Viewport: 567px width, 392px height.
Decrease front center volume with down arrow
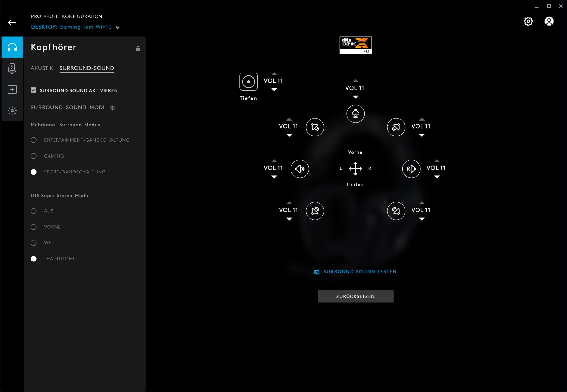coord(355,97)
